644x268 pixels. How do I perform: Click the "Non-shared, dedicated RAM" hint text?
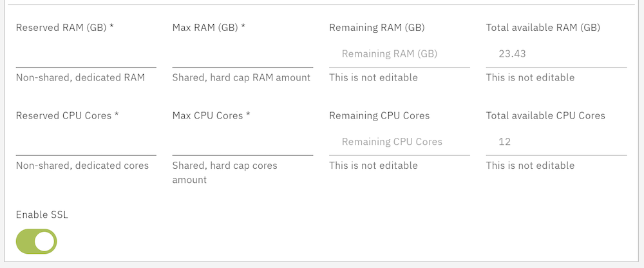pyautogui.click(x=80, y=78)
